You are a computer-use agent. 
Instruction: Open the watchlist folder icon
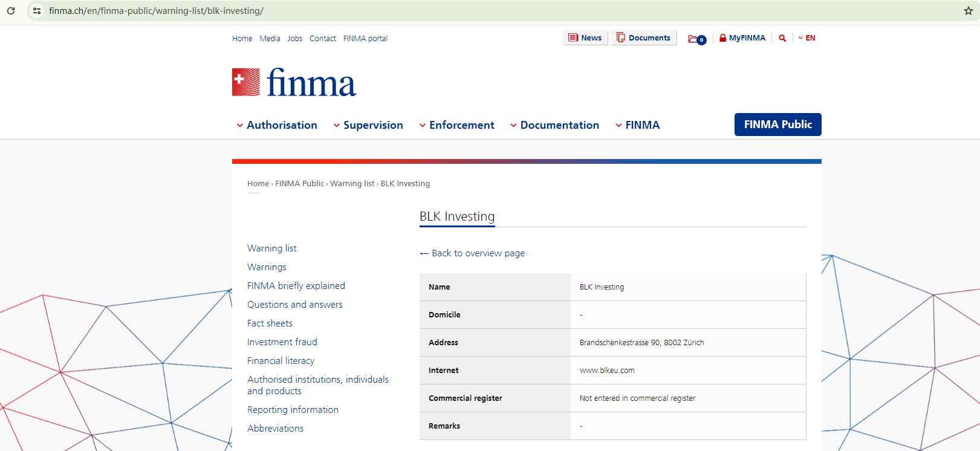[x=696, y=39]
